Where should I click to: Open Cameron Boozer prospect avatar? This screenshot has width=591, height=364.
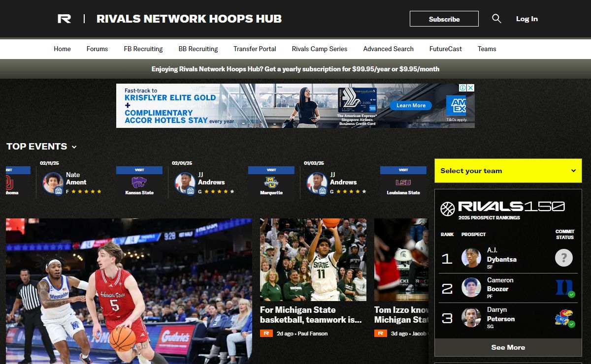tap(471, 288)
